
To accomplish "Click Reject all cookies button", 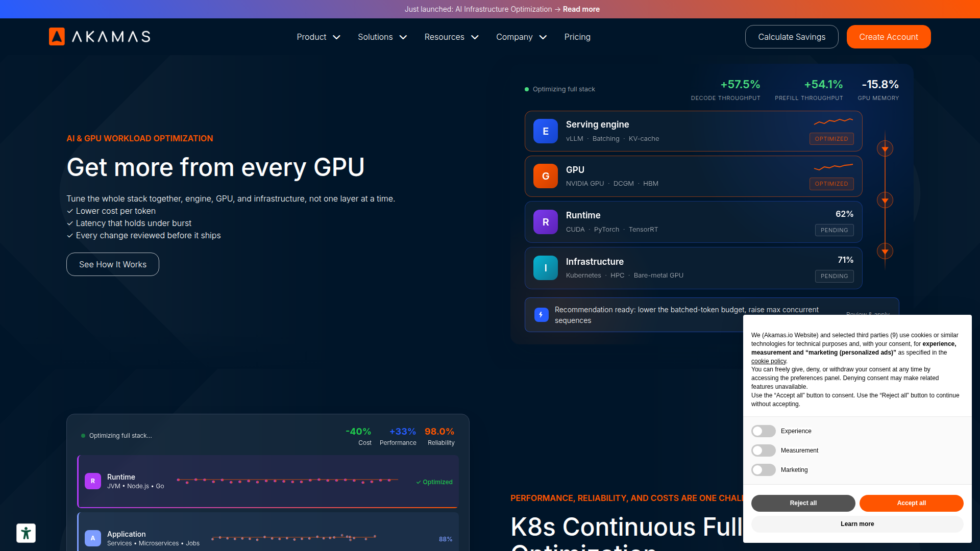I will [x=803, y=503].
